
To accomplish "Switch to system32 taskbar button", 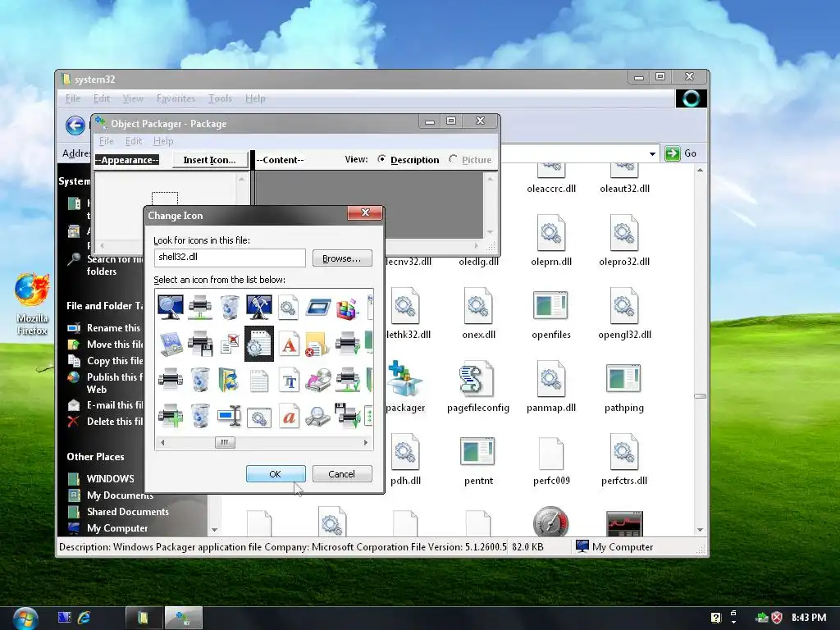I will click(x=144, y=618).
